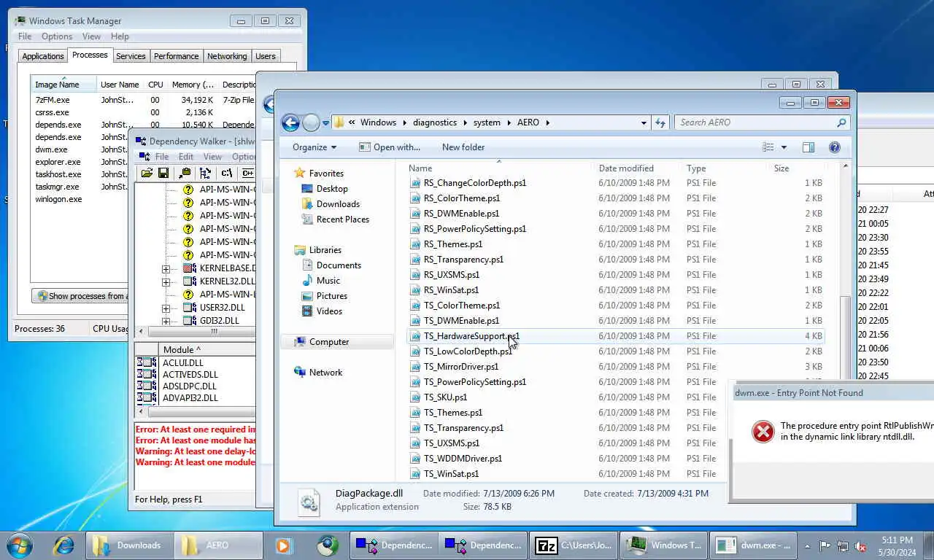This screenshot has height=560, width=934.
Task: Select TS_HardwareSupport.ps1 file
Action: 615,336
